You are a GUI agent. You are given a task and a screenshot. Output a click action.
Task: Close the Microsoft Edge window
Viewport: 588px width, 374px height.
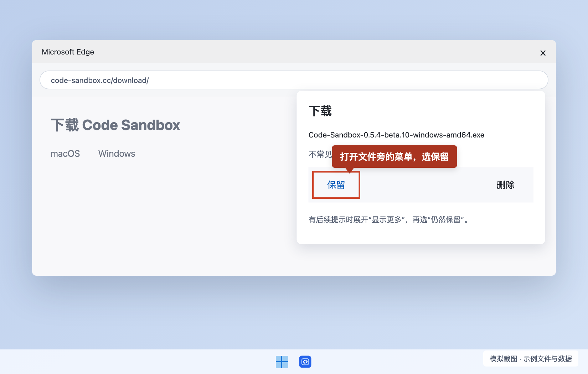(543, 53)
